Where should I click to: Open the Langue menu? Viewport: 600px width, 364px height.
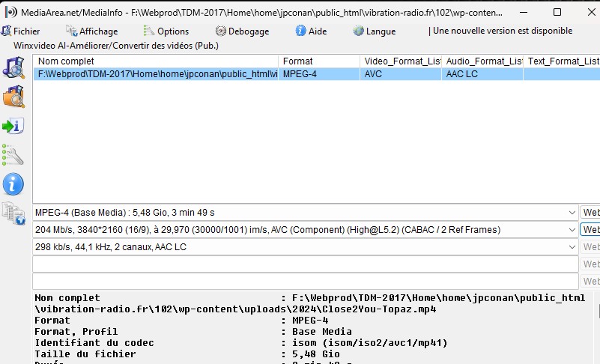click(x=375, y=31)
